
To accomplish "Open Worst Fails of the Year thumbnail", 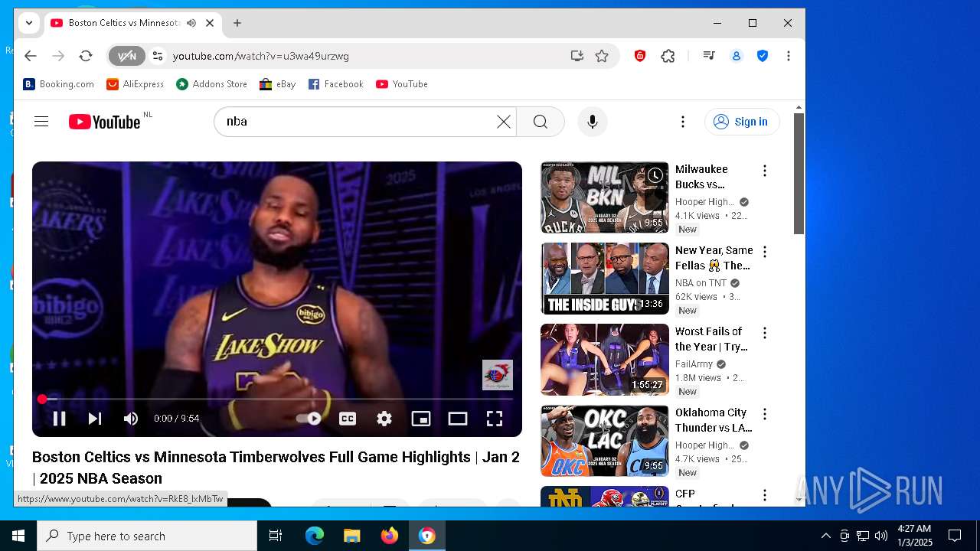I will [x=605, y=360].
